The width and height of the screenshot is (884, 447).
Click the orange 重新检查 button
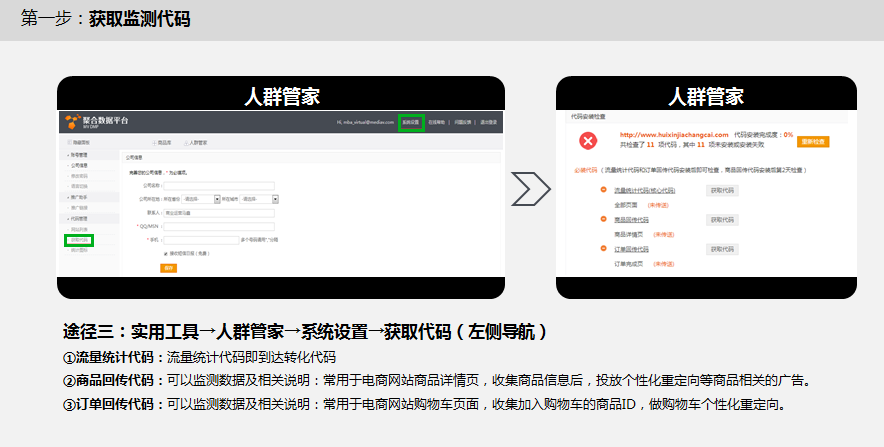click(813, 142)
